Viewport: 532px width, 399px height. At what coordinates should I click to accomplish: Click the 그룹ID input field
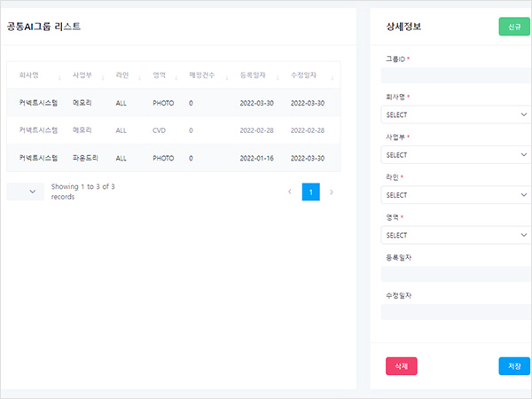point(456,74)
